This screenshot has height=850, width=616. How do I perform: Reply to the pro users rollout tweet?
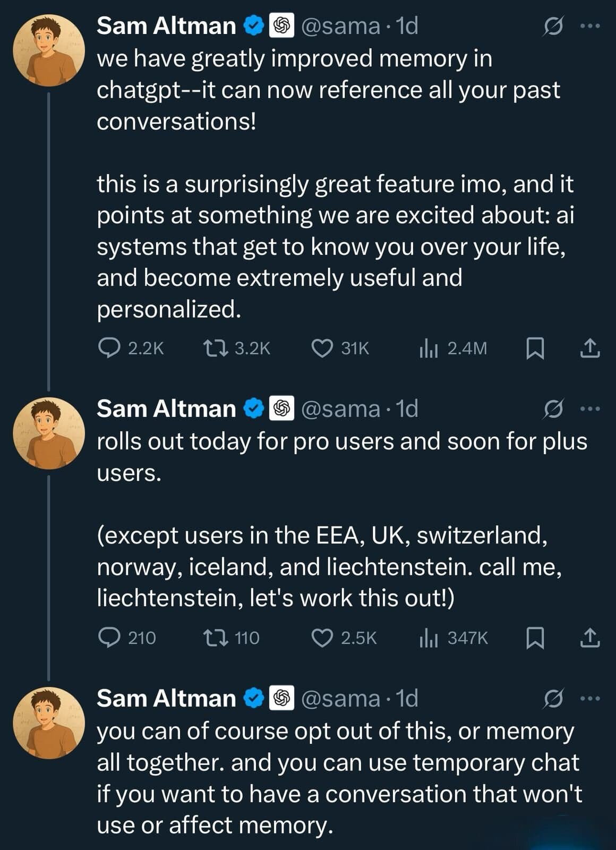[109, 637]
